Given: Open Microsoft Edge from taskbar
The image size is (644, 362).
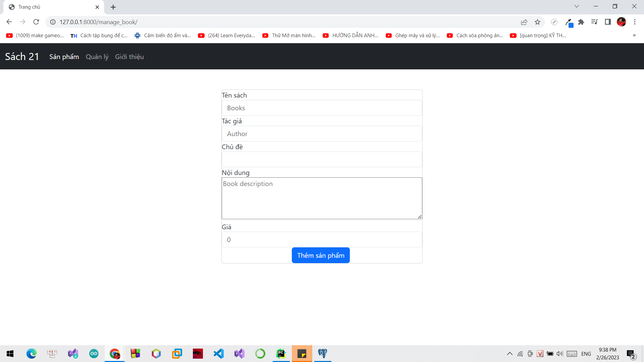Looking at the screenshot, I should [31, 354].
